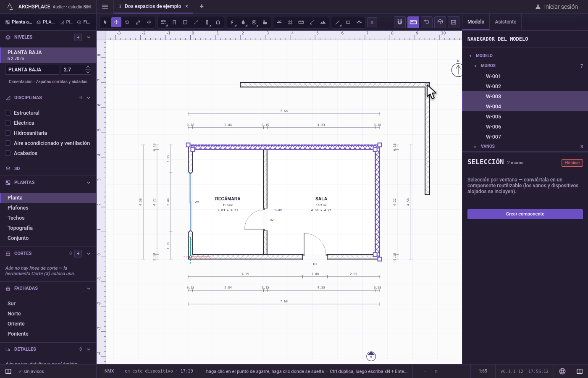This screenshot has height=378, width=588.
Task: Expand the VANOS tree node
Action: click(475, 147)
